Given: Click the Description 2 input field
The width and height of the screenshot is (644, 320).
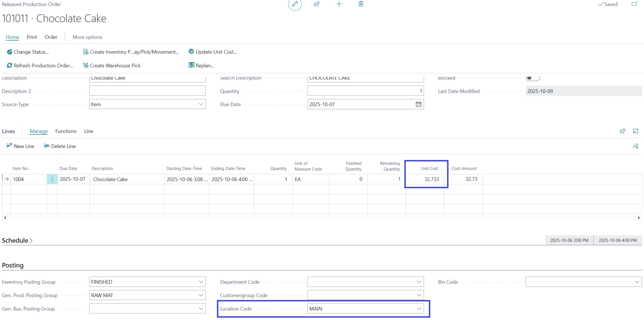Looking at the screenshot, I should (147, 91).
